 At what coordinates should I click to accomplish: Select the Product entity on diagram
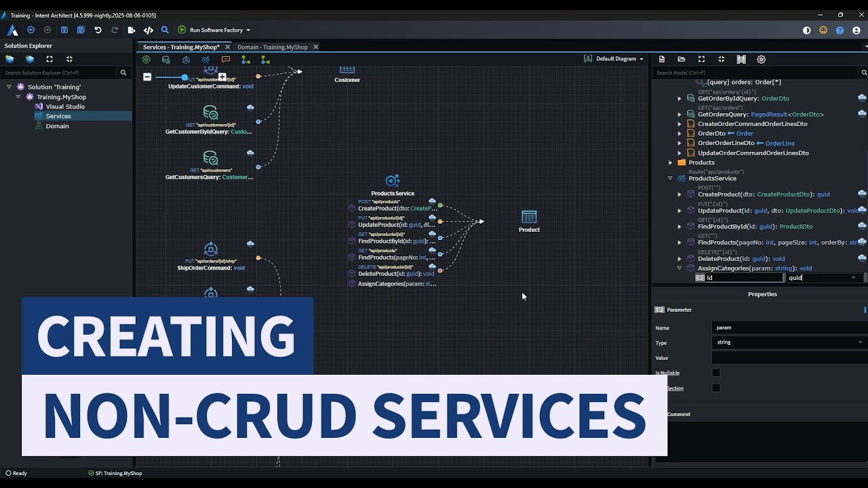pos(529,222)
